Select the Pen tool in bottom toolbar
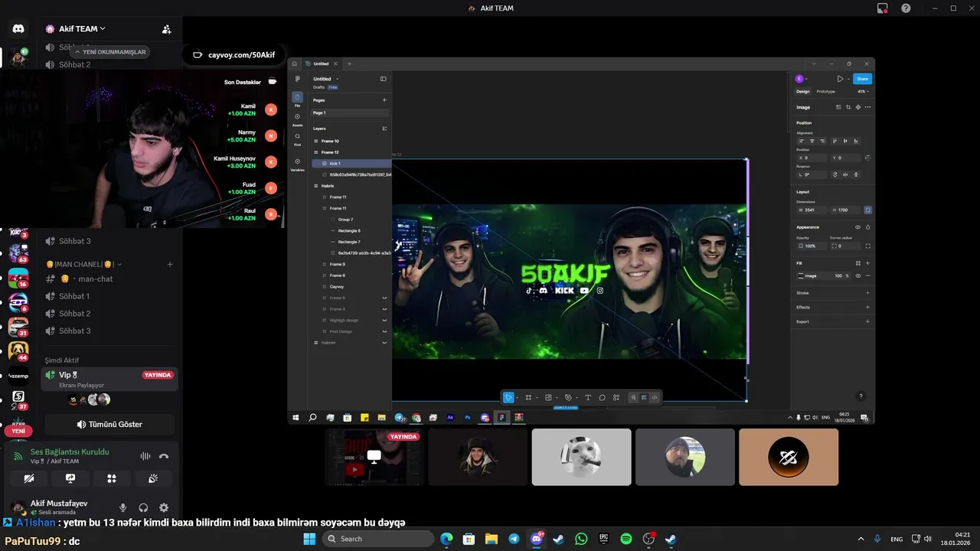 pyautogui.click(x=568, y=398)
